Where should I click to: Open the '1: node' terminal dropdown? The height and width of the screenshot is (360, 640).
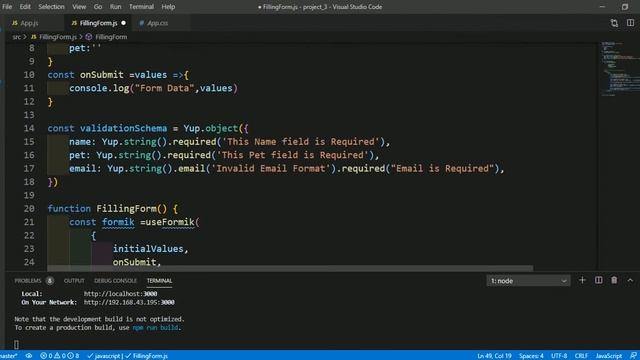pyautogui.click(x=529, y=281)
